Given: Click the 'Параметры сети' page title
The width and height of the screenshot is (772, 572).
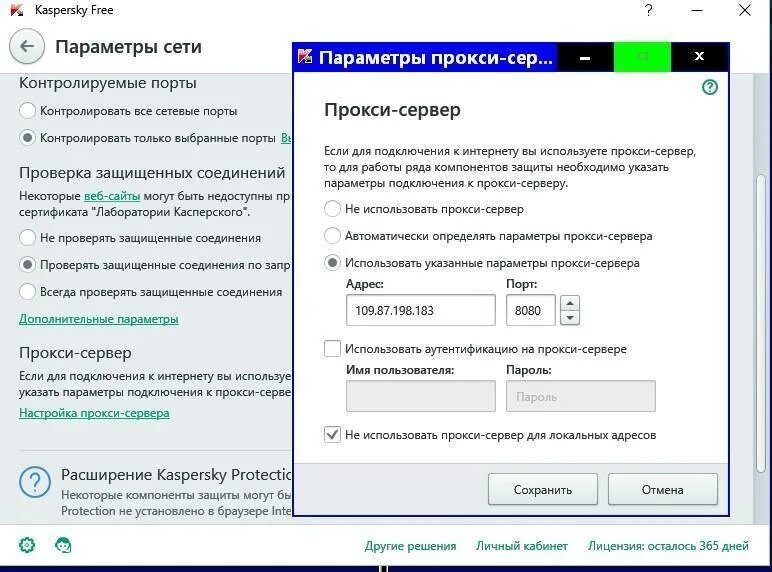Looking at the screenshot, I should pyautogui.click(x=129, y=47).
